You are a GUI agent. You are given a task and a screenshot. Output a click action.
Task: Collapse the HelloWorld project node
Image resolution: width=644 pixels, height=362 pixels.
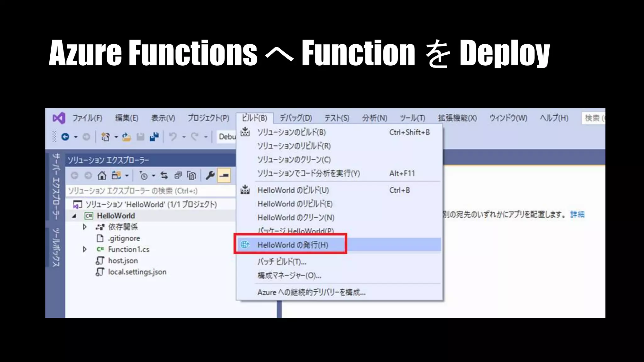[x=74, y=216]
